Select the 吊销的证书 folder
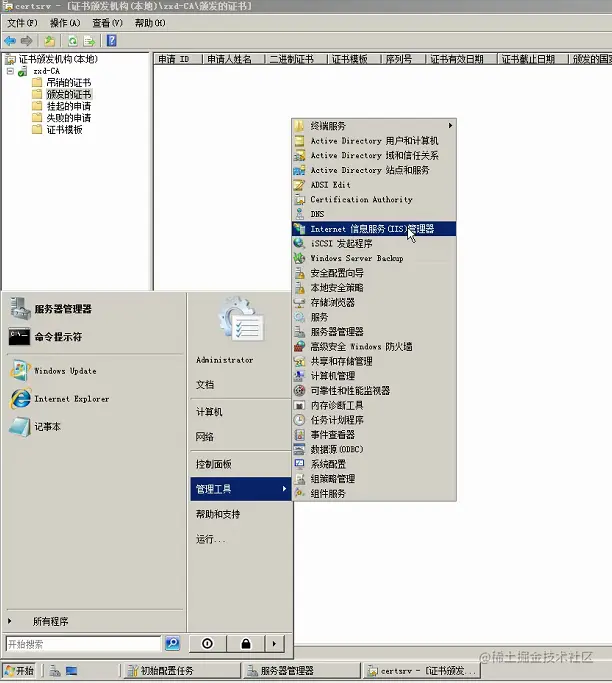The height and width of the screenshot is (683, 612). (x=68, y=82)
